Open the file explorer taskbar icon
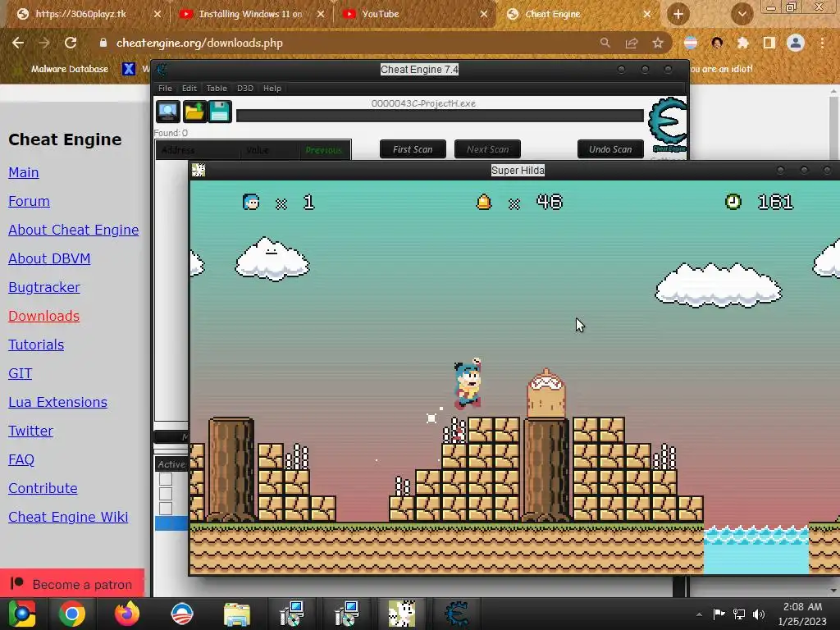 237,614
